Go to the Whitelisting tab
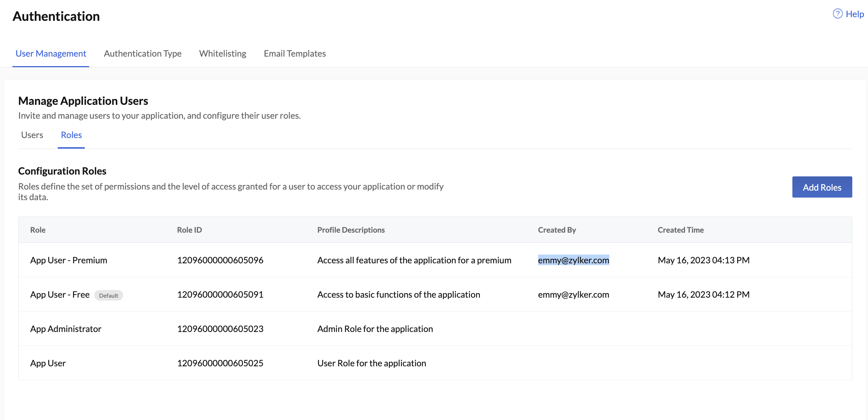The image size is (868, 420). pos(223,54)
